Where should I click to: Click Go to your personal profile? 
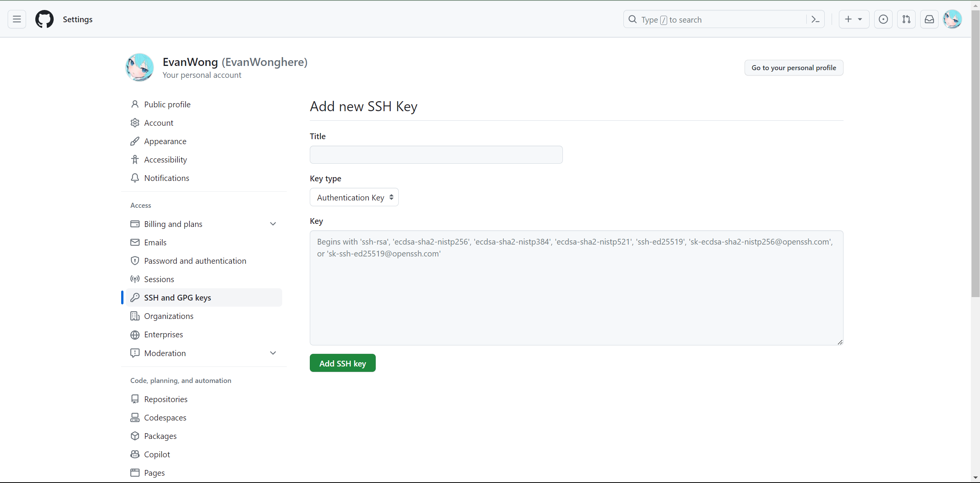point(793,68)
